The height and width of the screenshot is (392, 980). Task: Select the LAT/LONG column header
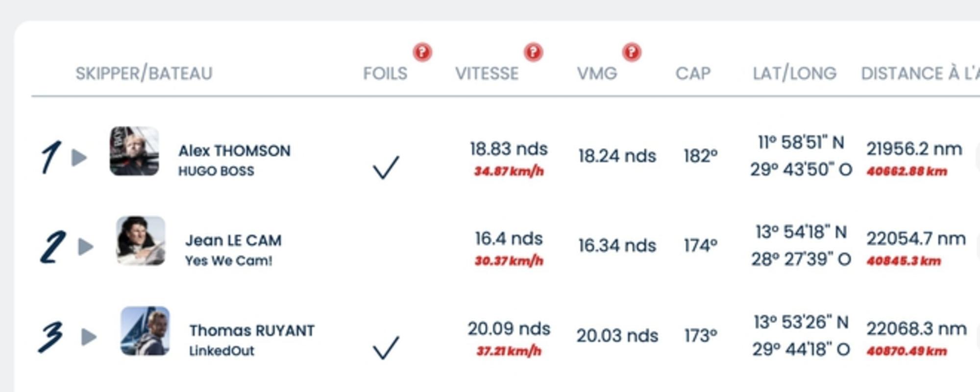coord(794,73)
